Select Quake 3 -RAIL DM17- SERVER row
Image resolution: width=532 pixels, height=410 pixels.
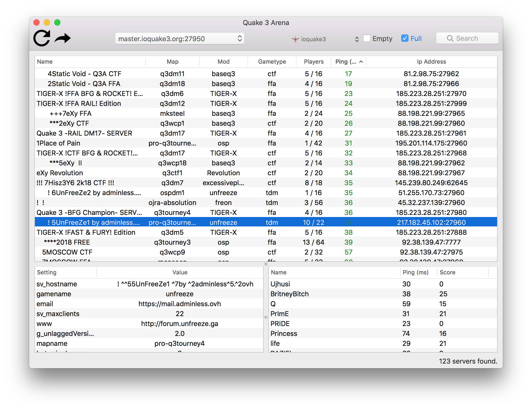coord(266,133)
